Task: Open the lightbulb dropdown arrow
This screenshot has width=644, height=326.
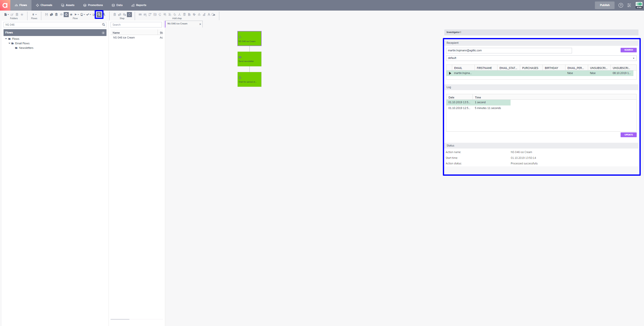Action: (84, 15)
